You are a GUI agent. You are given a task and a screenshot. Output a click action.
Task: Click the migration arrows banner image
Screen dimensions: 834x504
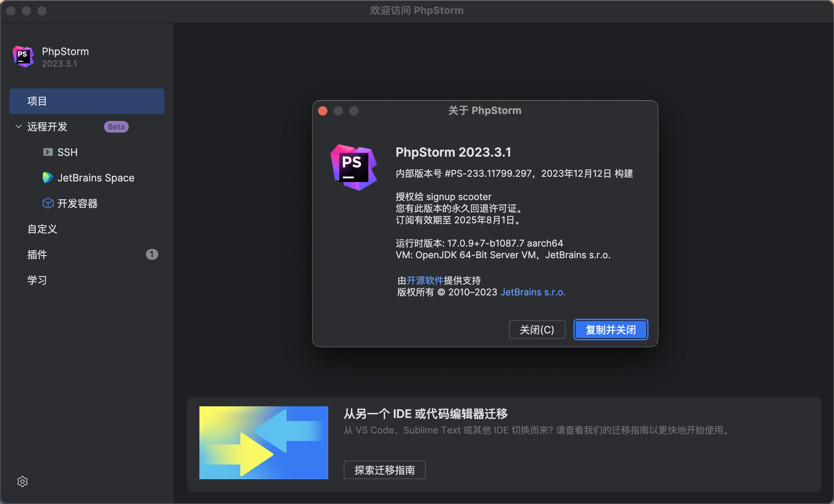263,443
